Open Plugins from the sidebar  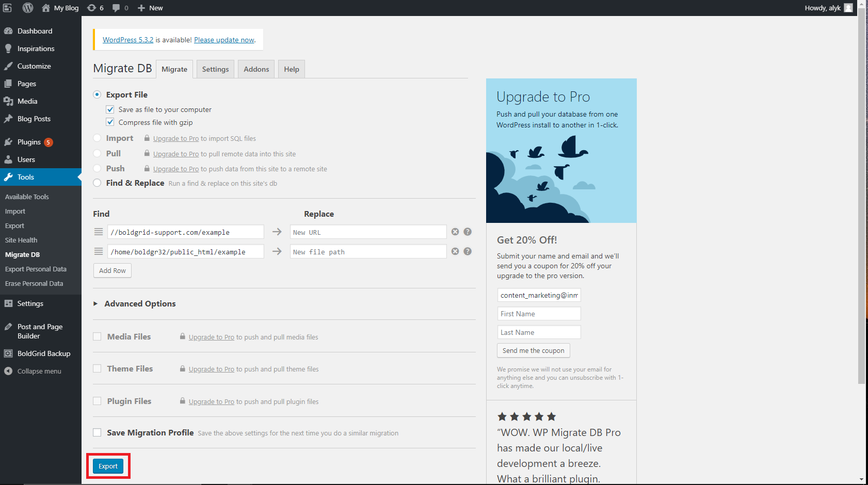(x=29, y=142)
